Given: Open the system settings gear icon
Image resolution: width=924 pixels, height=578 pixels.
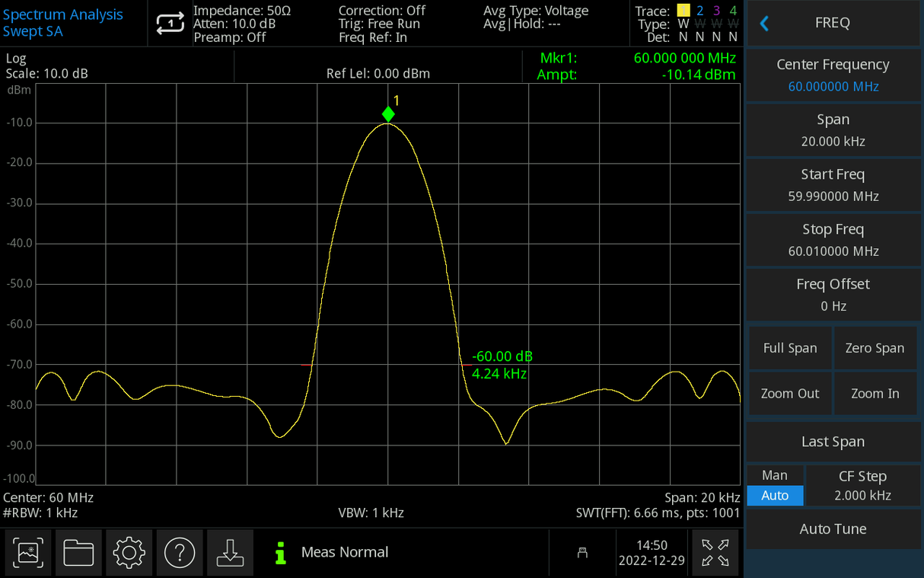Looking at the screenshot, I should click(129, 553).
